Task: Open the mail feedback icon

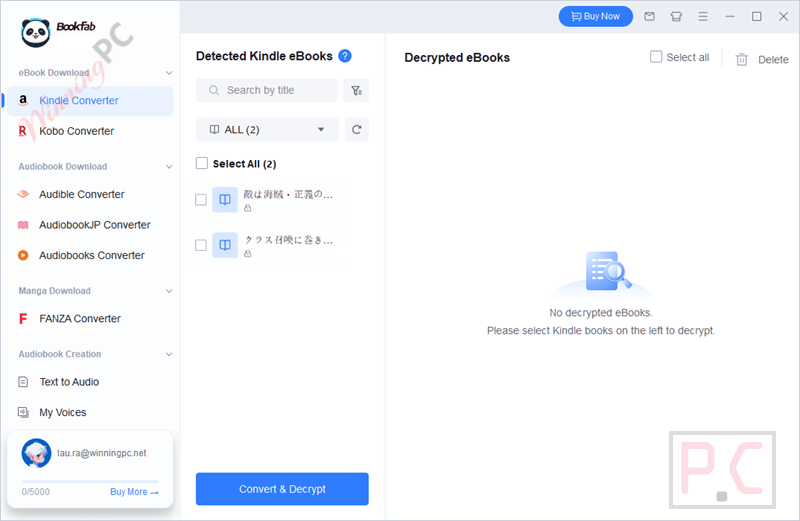Action: (x=649, y=16)
